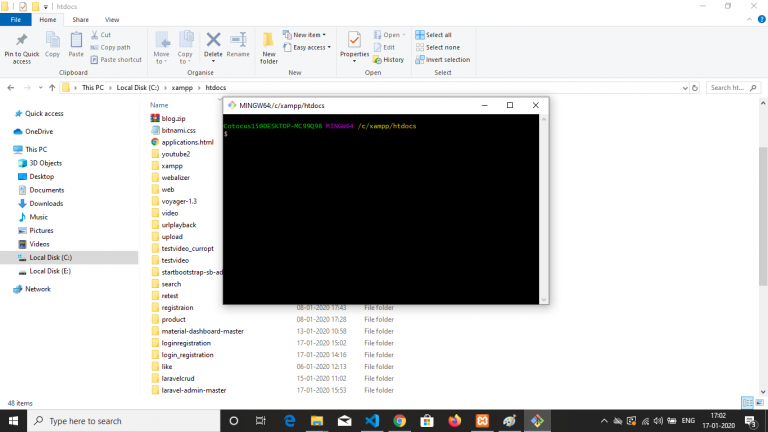
Task: Open Task View on the taskbar
Action: point(261,421)
